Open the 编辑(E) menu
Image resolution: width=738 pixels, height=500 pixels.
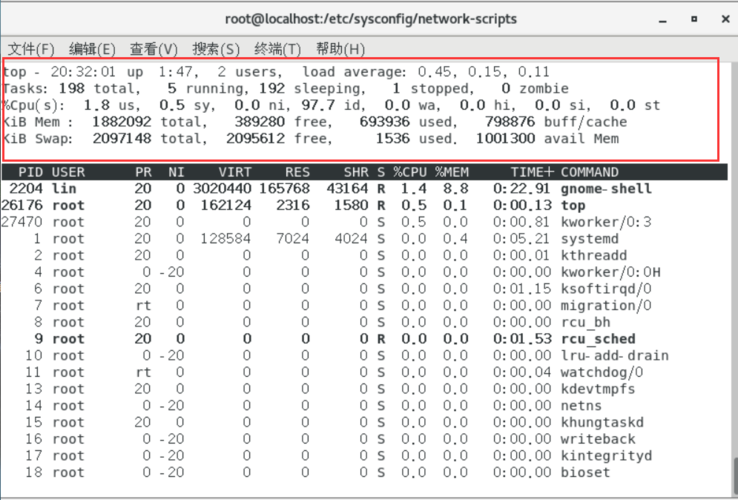(x=92, y=49)
